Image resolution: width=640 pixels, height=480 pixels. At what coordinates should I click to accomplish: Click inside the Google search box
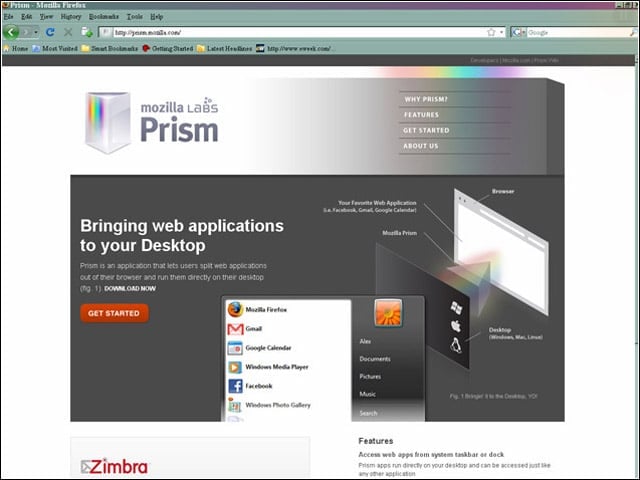tap(578, 32)
